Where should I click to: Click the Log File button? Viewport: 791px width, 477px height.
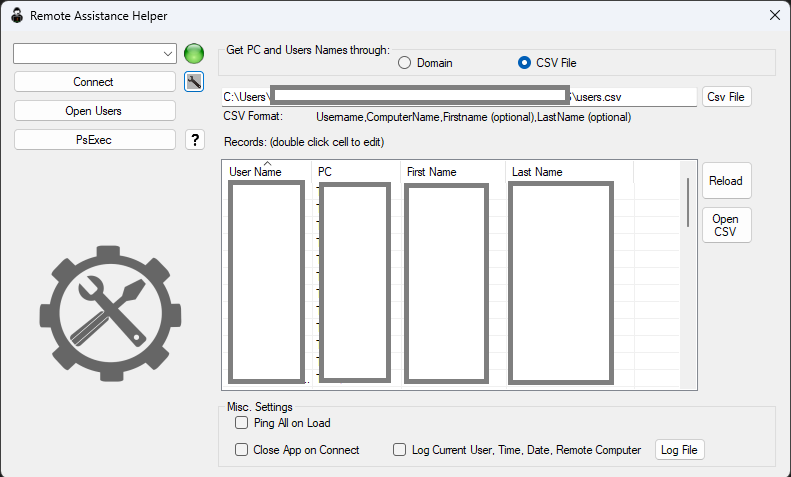point(679,450)
